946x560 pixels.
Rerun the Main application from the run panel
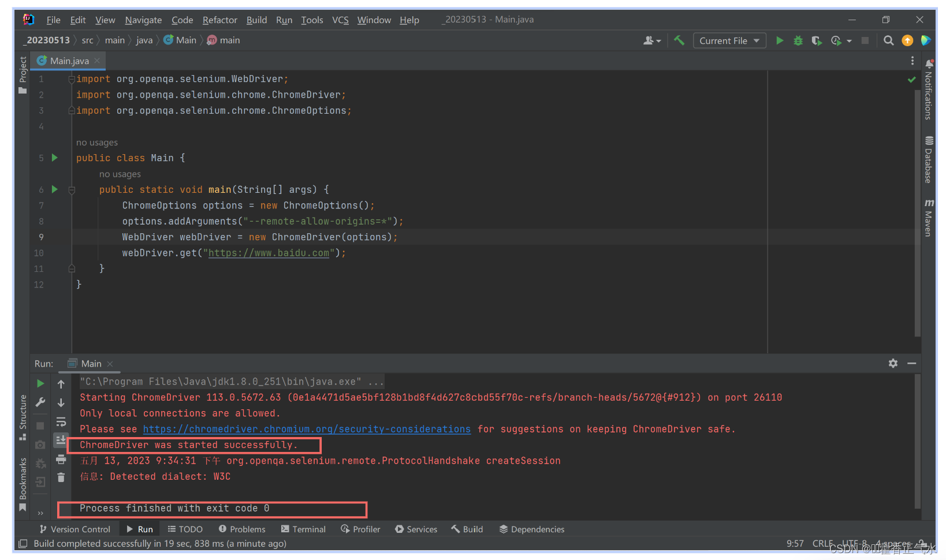point(40,383)
